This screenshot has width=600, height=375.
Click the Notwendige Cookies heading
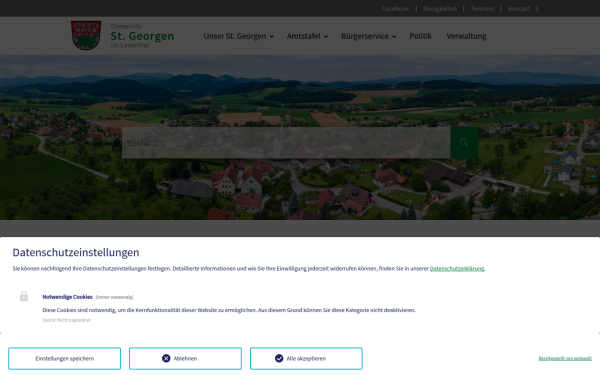point(67,297)
